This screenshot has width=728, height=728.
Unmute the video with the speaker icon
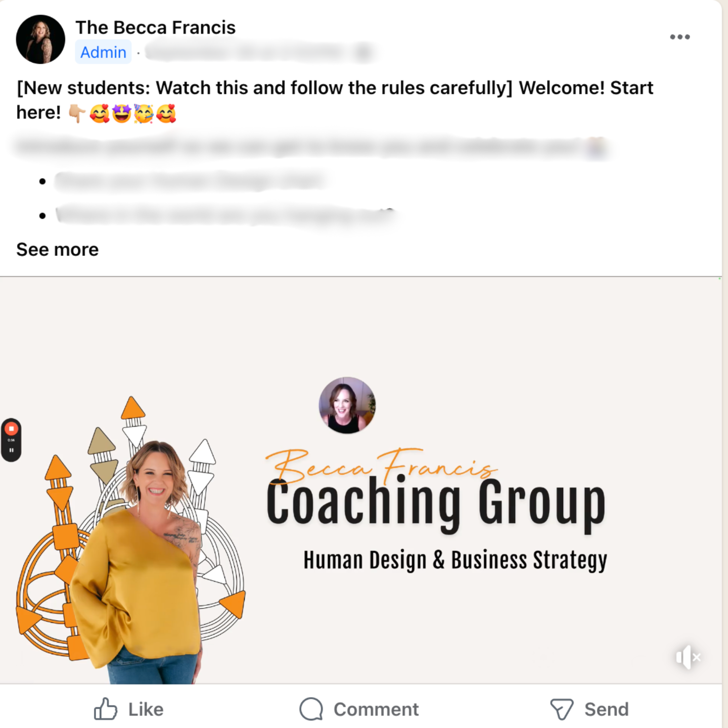[x=688, y=657]
